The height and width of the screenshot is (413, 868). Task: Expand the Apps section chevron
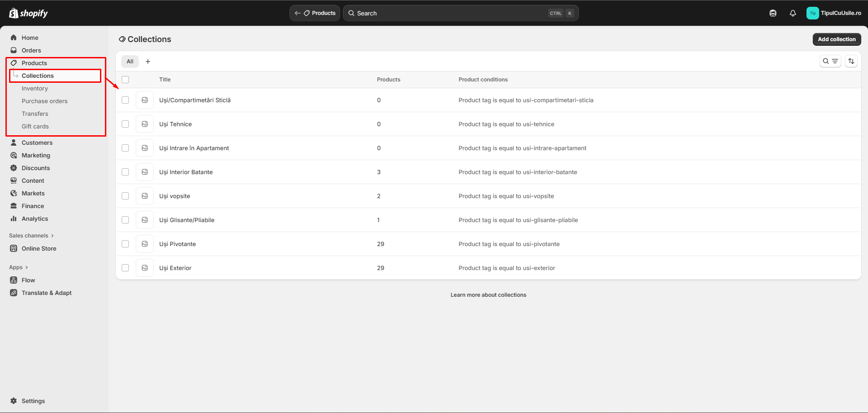pos(27,267)
